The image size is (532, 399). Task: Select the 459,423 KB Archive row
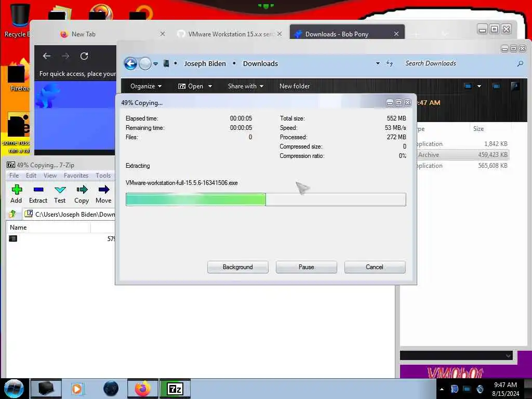462,155
